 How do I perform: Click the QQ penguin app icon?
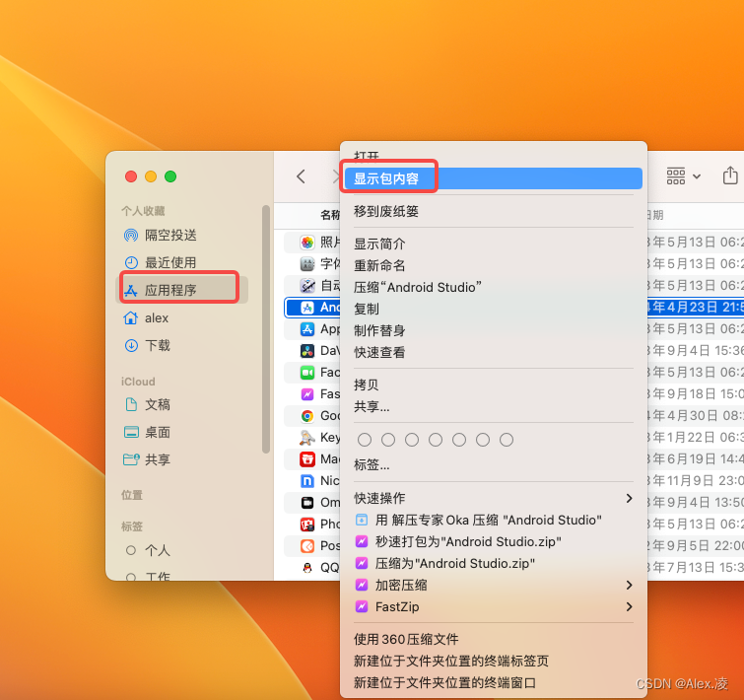307,568
